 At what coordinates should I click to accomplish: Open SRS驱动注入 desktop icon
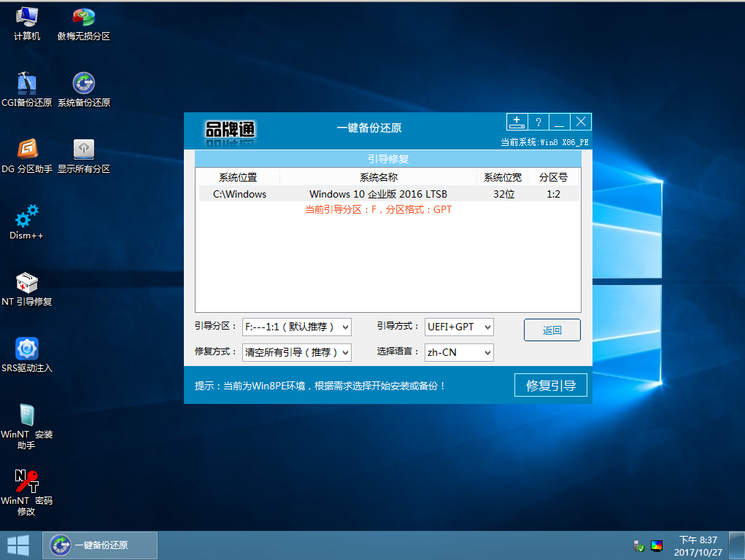26,355
